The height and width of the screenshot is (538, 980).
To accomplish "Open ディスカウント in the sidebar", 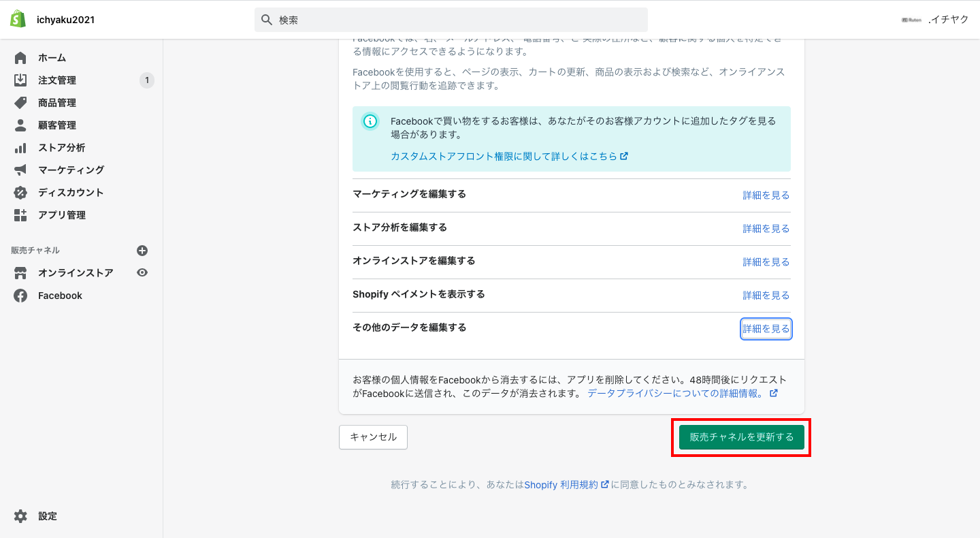I will point(71,193).
